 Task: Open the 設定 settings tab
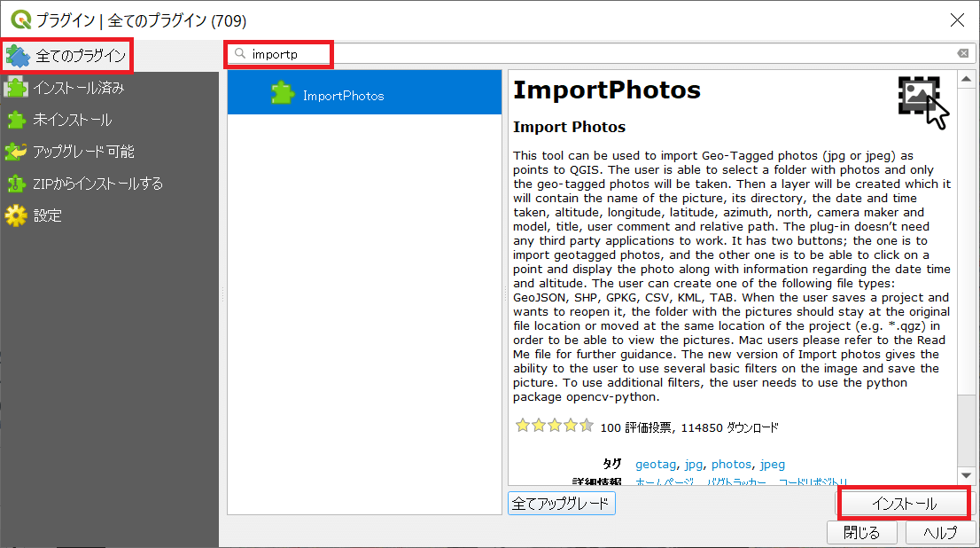(47, 215)
